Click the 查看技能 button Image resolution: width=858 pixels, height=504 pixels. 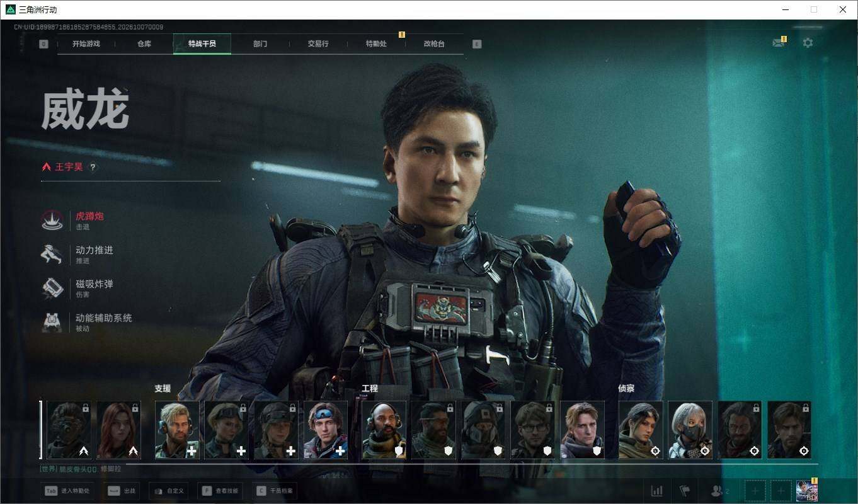[220, 491]
